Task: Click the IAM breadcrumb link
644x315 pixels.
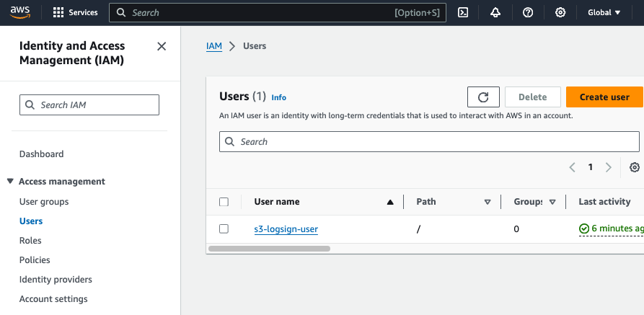Action: [x=214, y=46]
